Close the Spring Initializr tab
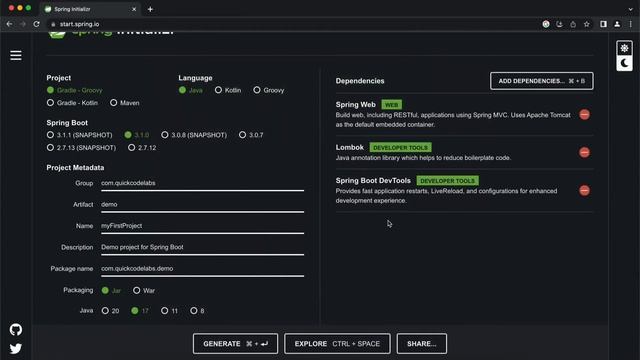The image size is (640, 360). click(x=134, y=9)
